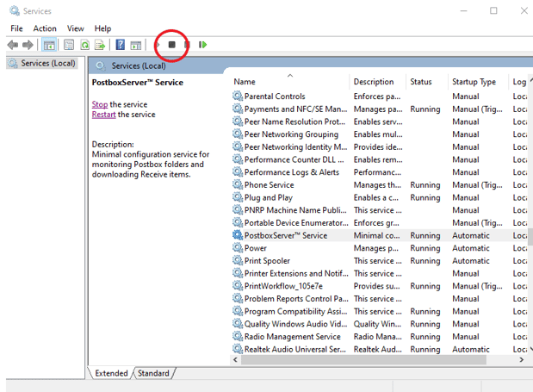Click the horizontal scrollbar right arrow
533x392 pixels.
[522, 360]
